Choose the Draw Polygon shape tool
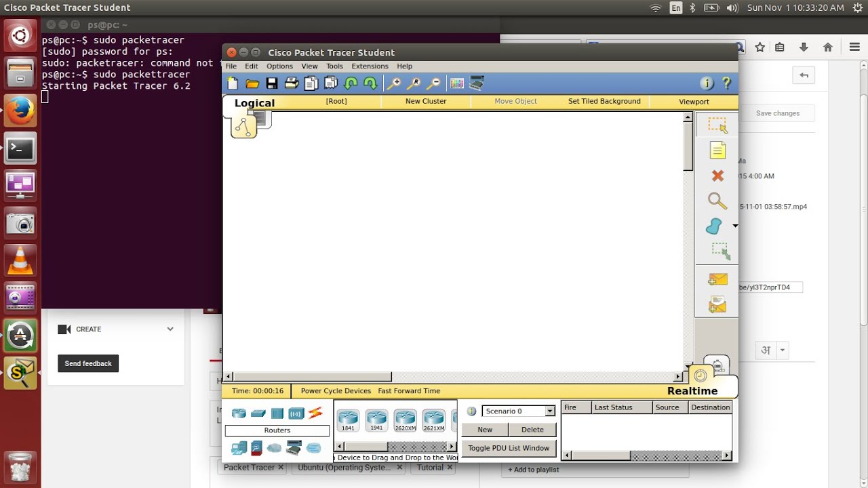The width and height of the screenshot is (868, 488). 714,226
